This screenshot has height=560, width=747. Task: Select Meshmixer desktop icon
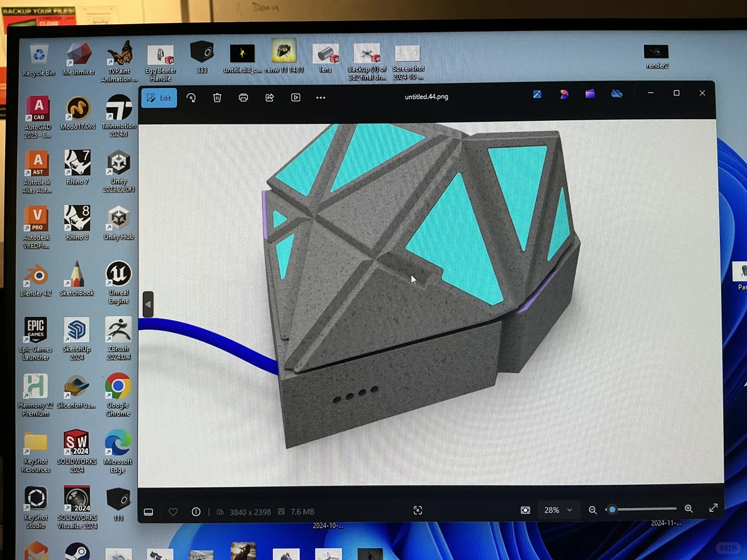click(x=79, y=59)
